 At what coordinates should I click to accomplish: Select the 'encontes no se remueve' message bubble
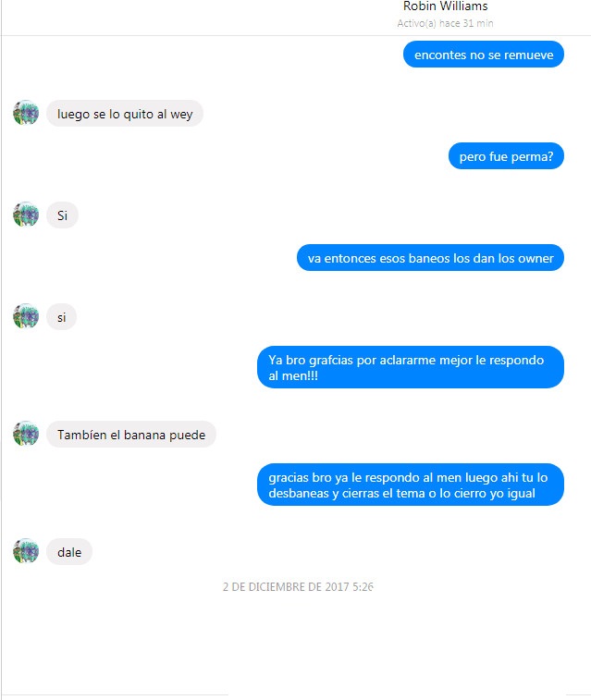click(x=484, y=55)
